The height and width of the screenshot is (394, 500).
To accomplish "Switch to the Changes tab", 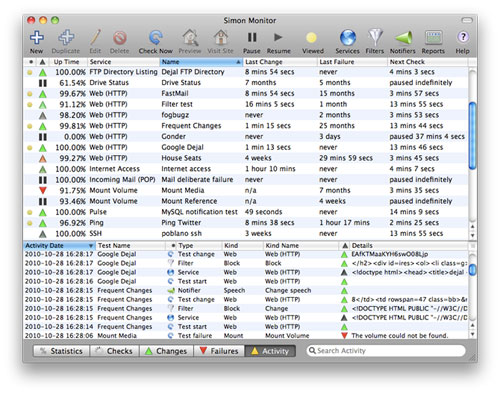I will (x=166, y=351).
